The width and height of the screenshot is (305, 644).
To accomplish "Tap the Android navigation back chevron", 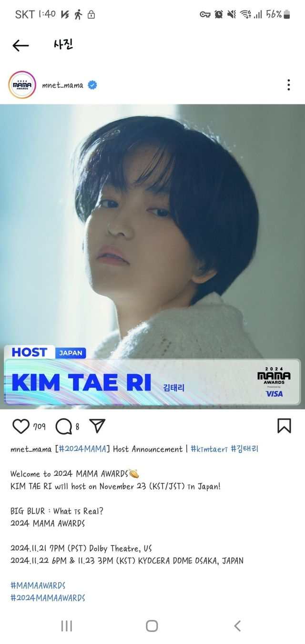I will click(237, 626).
